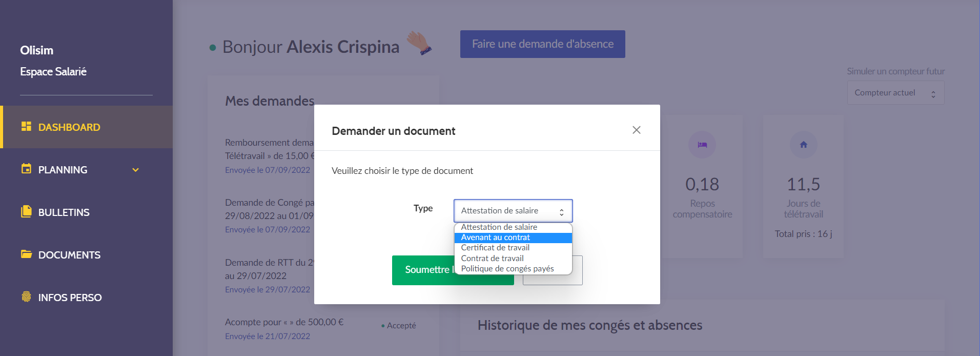This screenshot has height=356, width=980.
Task: Click the Mes demandes heading
Action: click(270, 101)
